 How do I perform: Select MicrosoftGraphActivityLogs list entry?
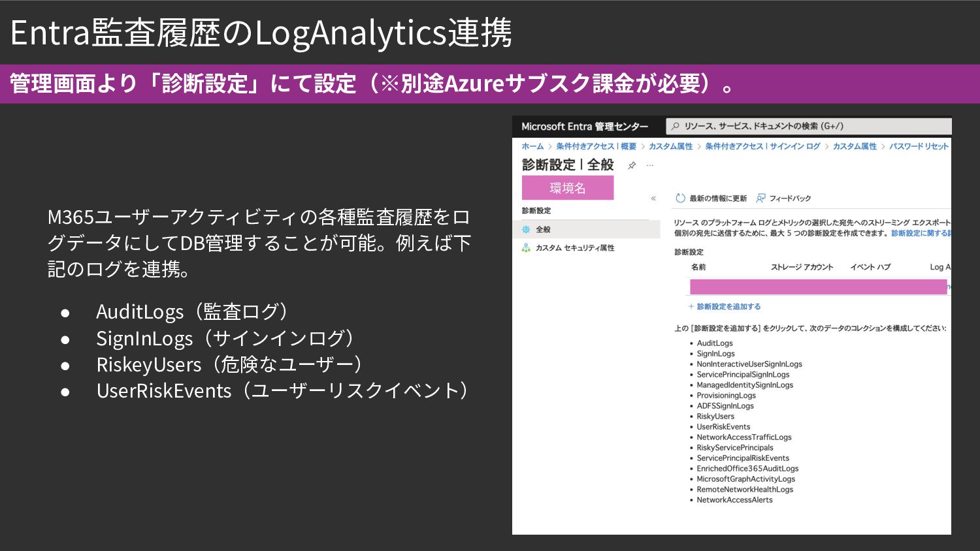(746, 479)
